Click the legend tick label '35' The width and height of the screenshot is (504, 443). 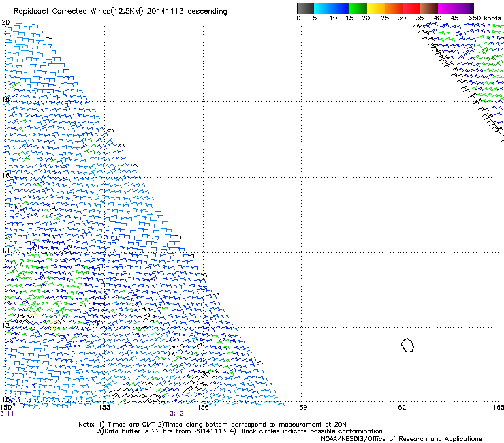pyautogui.click(x=420, y=18)
